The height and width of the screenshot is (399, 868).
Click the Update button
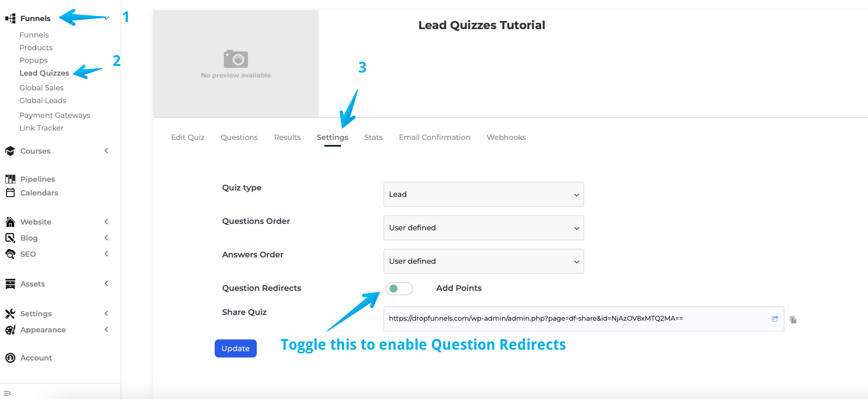tap(235, 348)
